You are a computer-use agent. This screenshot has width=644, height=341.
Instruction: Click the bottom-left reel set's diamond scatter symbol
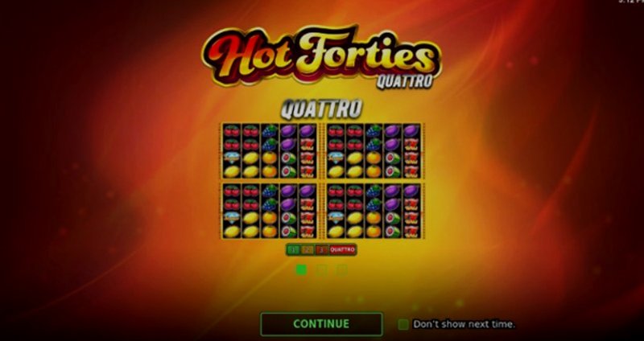[232, 217]
